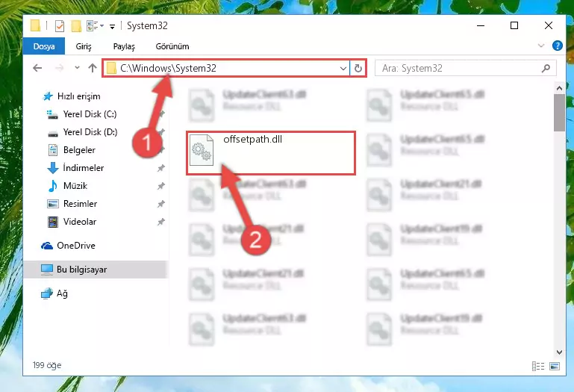Open the Customize Quick Access Toolbar dropdown
Image resolution: width=574 pixels, height=392 pixels.
click(112, 26)
